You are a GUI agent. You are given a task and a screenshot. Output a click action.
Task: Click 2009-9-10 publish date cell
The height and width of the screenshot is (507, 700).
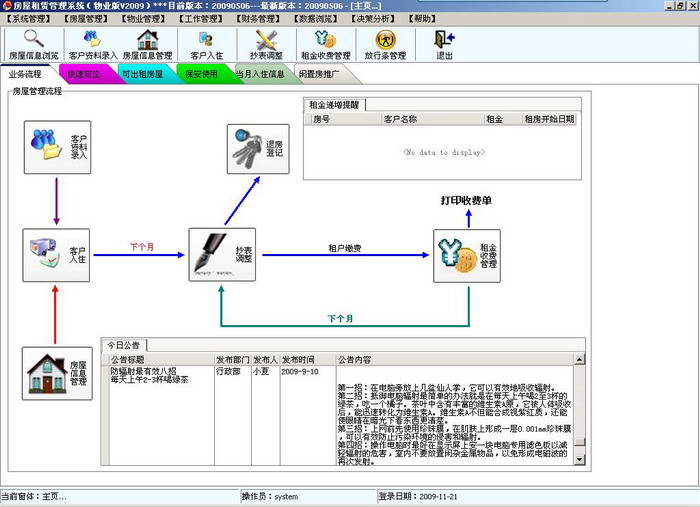coord(300,371)
